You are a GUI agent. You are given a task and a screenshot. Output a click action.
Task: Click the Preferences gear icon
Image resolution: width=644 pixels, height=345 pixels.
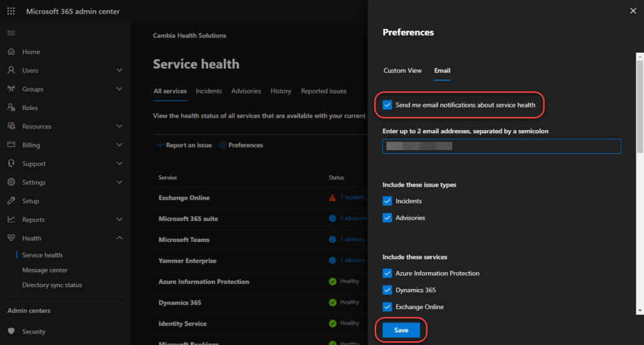pos(223,145)
